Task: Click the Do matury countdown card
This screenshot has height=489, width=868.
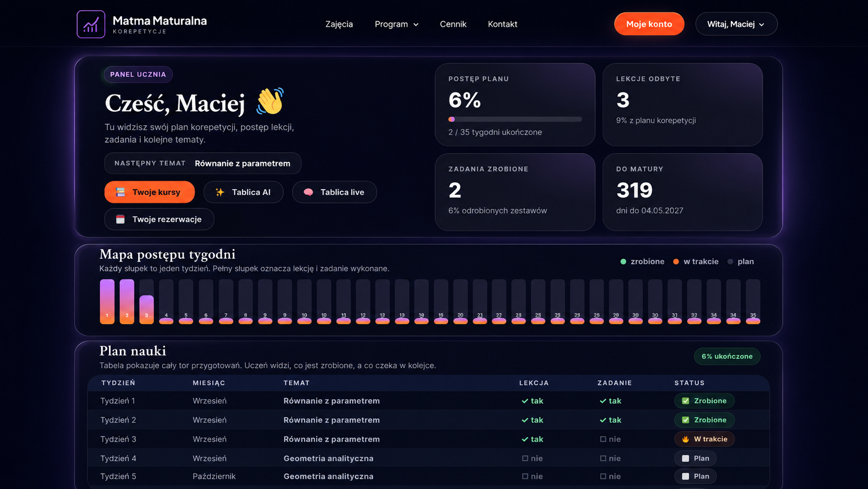Action: (683, 192)
